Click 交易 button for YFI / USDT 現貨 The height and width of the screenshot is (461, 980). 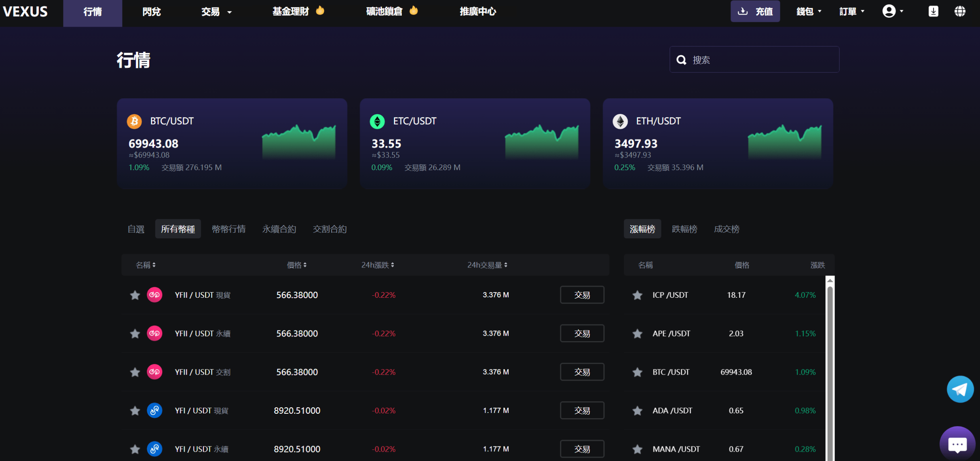[582, 410]
